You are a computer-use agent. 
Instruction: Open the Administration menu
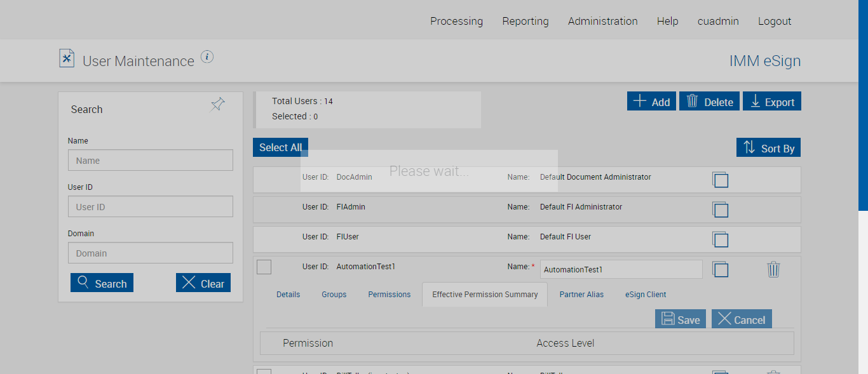click(x=602, y=21)
